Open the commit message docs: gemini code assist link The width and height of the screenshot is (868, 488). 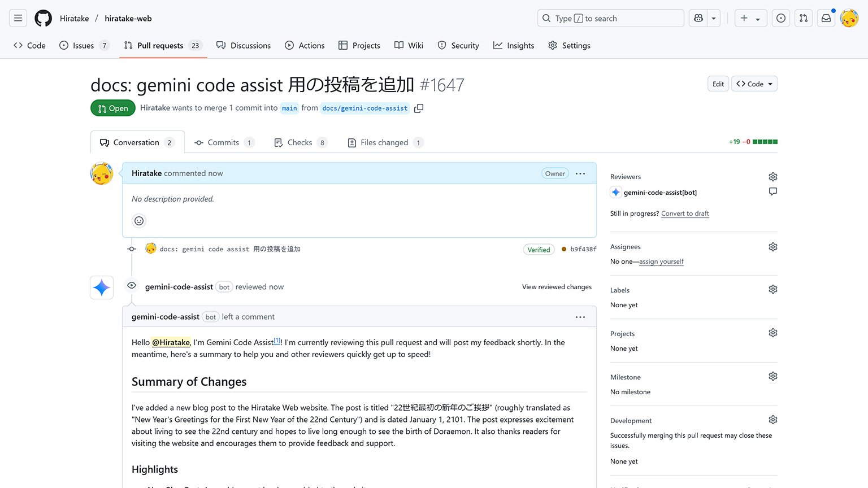[230, 249]
